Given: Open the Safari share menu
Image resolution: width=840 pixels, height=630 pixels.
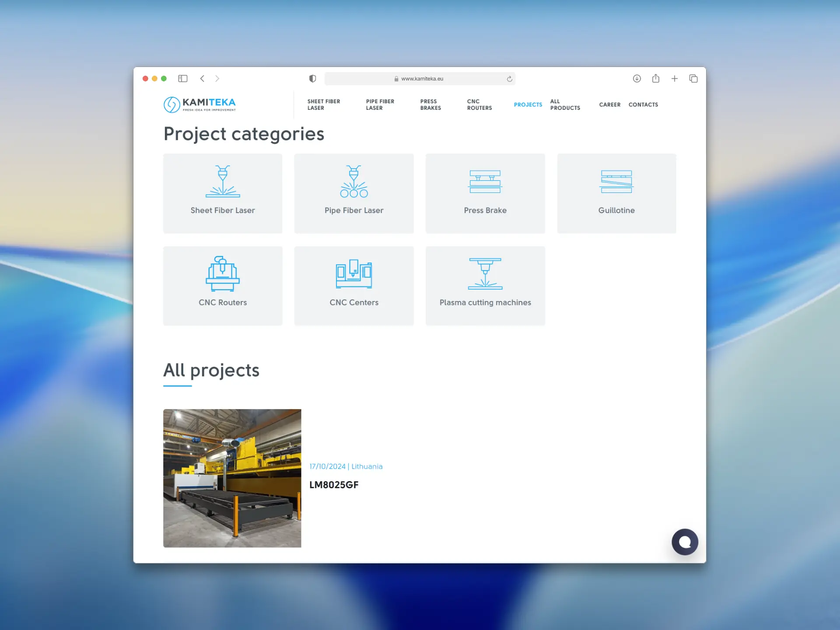Looking at the screenshot, I should (x=655, y=79).
